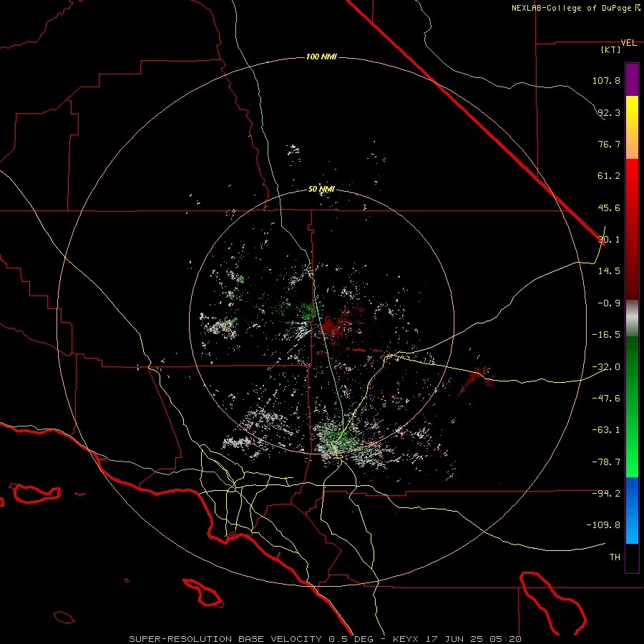Select the 61.2 velocity scale value
This screenshot has width=644, height=644.
pyautogui.click(x=609, y=176)
